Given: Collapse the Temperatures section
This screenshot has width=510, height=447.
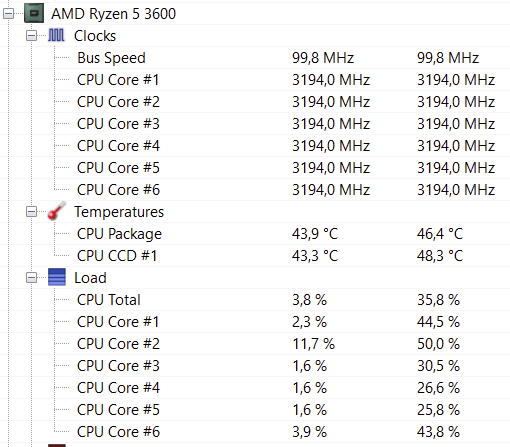Looking at the screenshot, I should pyautogui.click(x=32, y=212).
